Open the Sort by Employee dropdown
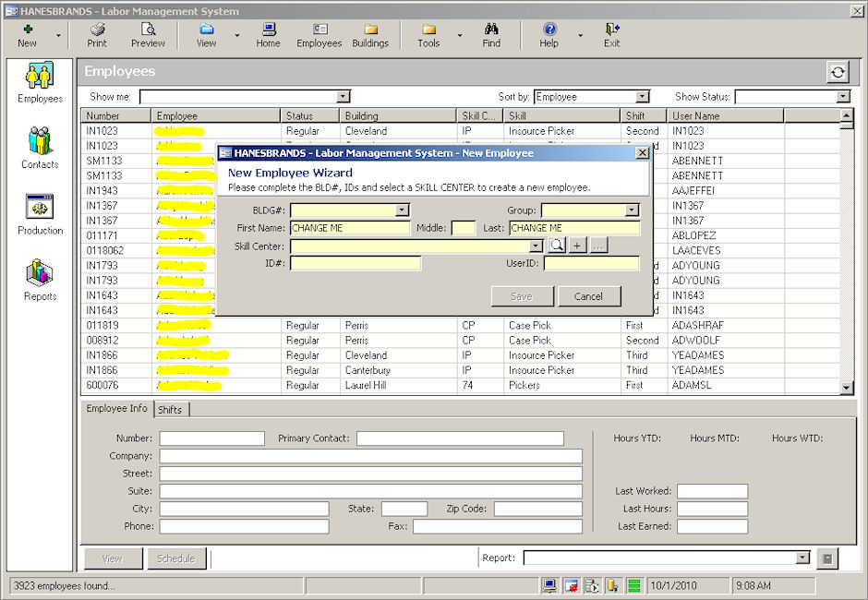 [x=642, y=97]
